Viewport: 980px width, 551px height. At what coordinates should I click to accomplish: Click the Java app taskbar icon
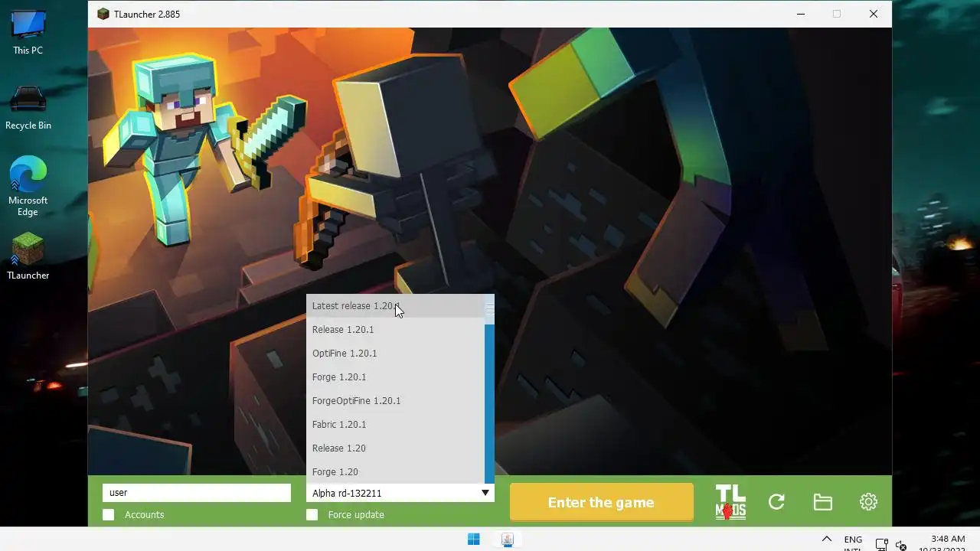[507, 540]
